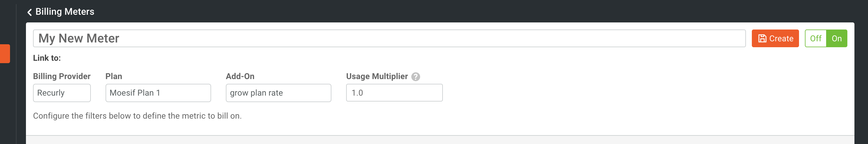Click the Billing Provider label
The image size is (868, 144).
click(x=62, y=76)
